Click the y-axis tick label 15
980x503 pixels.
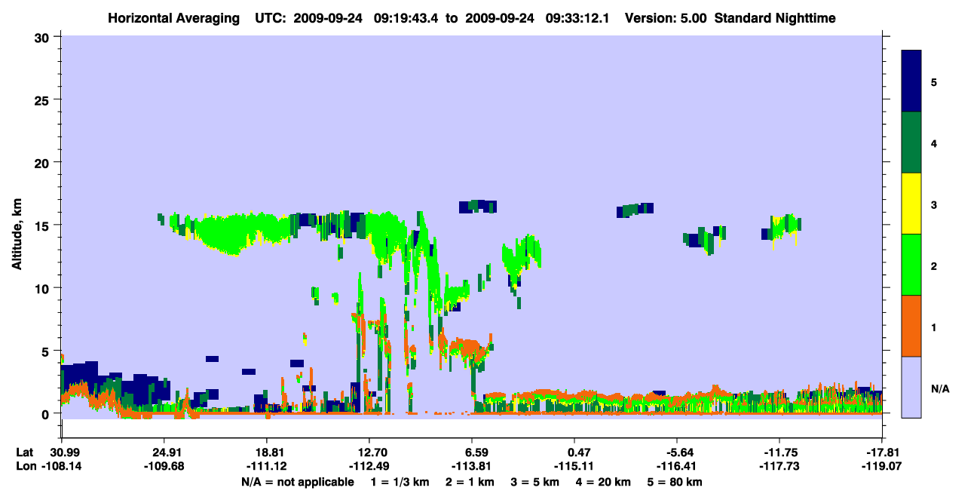[x=42, y=225]
